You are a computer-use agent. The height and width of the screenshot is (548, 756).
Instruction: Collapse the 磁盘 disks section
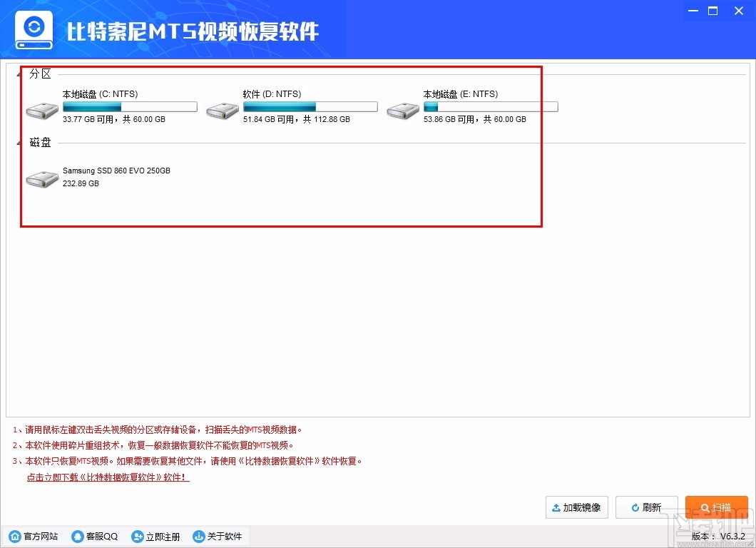[18, 141]
